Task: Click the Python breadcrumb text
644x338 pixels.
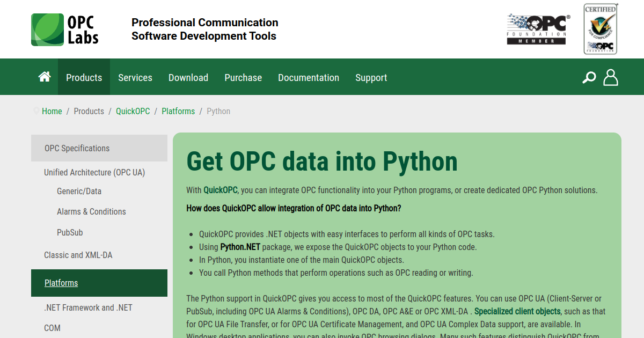Action: pos(218,111)
